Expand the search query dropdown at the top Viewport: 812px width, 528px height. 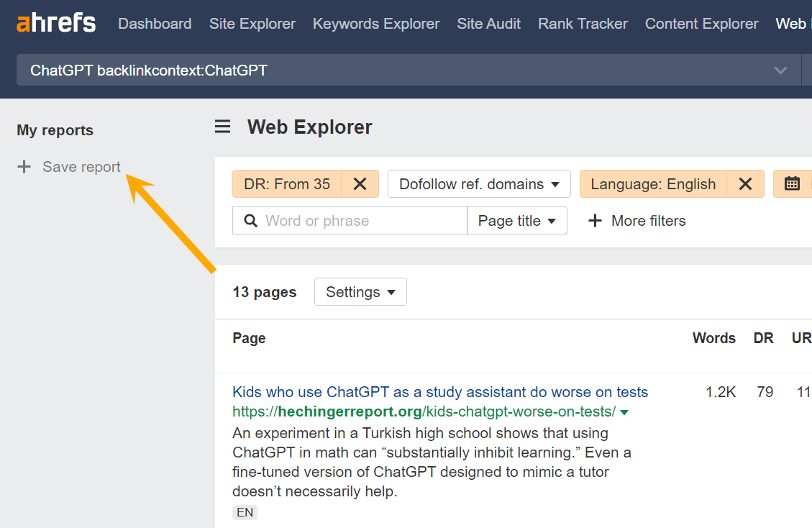[780, 70]
